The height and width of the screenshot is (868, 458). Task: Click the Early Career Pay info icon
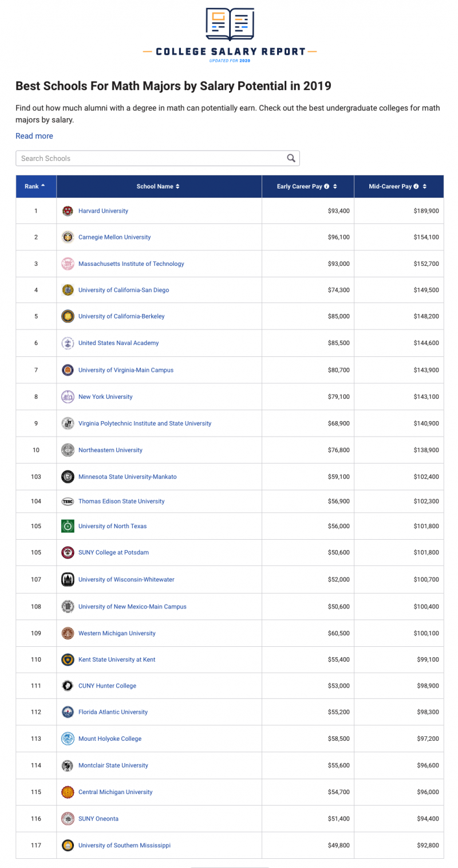click(326, 186)
